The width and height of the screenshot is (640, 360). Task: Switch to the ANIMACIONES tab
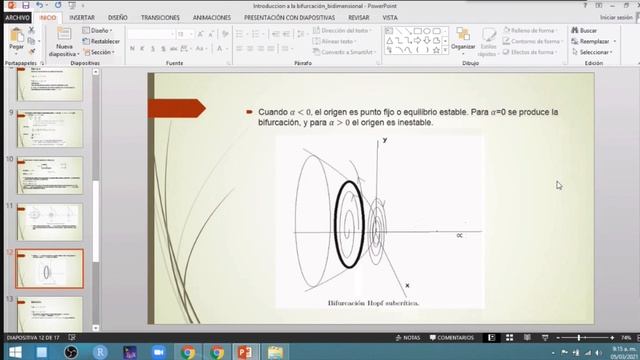click(x=211, y=18)
